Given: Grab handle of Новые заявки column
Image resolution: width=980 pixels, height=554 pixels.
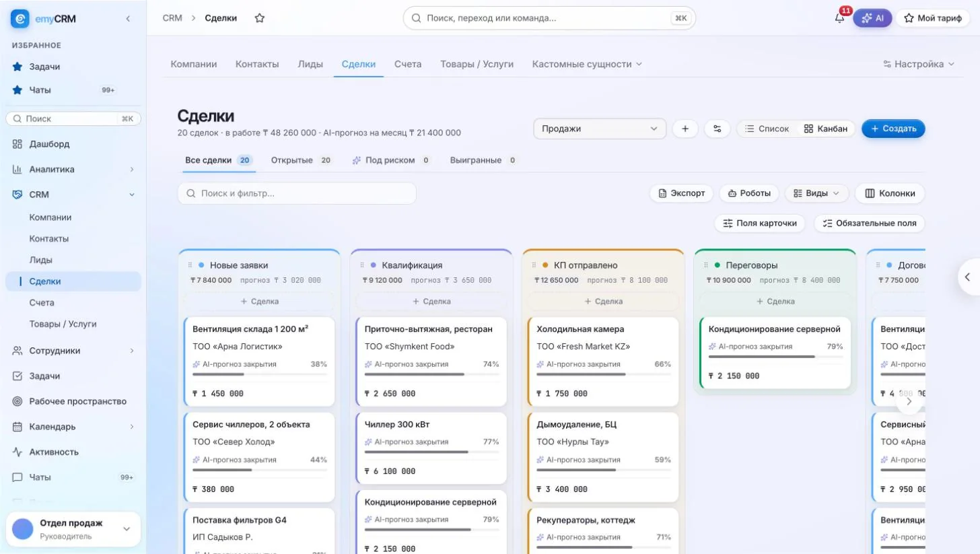Looking at the screenshot, I should click(x=190, y=265).
